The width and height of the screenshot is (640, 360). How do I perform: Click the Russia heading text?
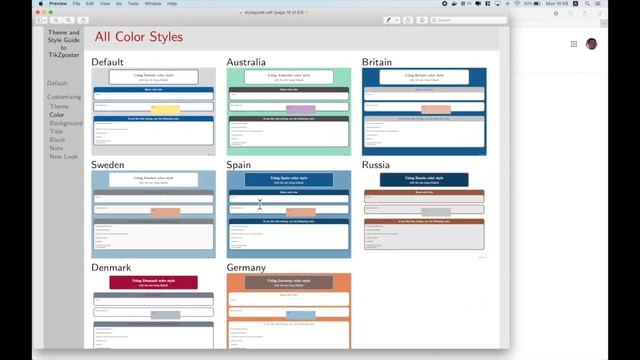[x=376, y=165]
